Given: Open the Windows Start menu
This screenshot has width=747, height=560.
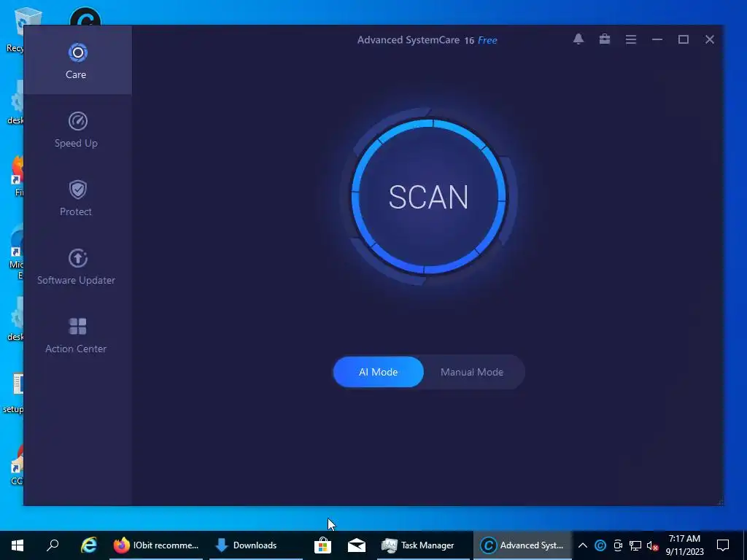Looking at the screenshot, I should pyautogui.click(x=18, y=545).
